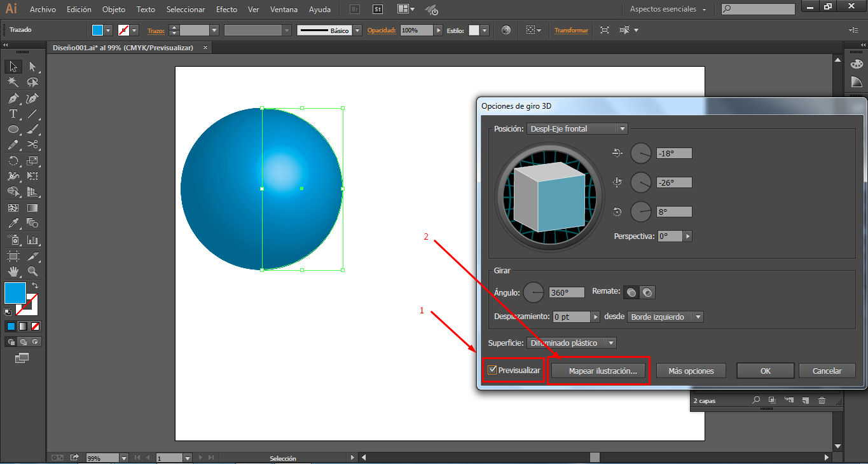The image size is (868, 464).
Task: Open Adobe Bridge (Br) button
Action: (355, 10)
